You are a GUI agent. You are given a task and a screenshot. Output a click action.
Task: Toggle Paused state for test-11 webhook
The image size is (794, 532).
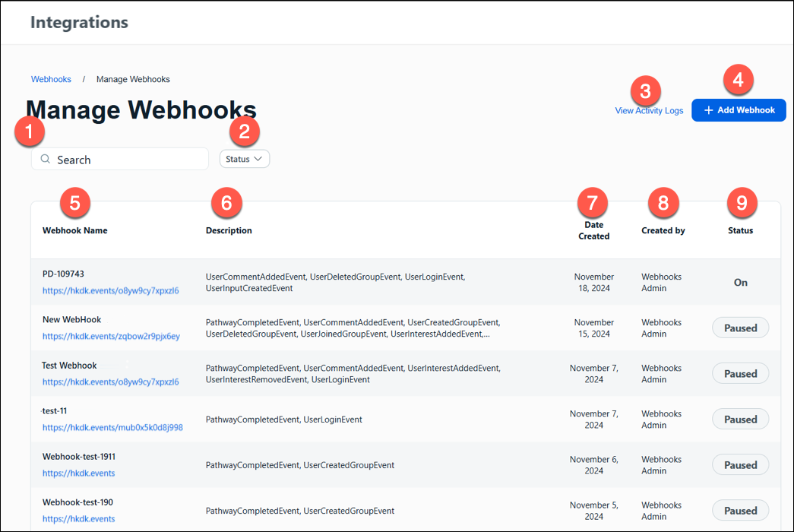[740, 419]
